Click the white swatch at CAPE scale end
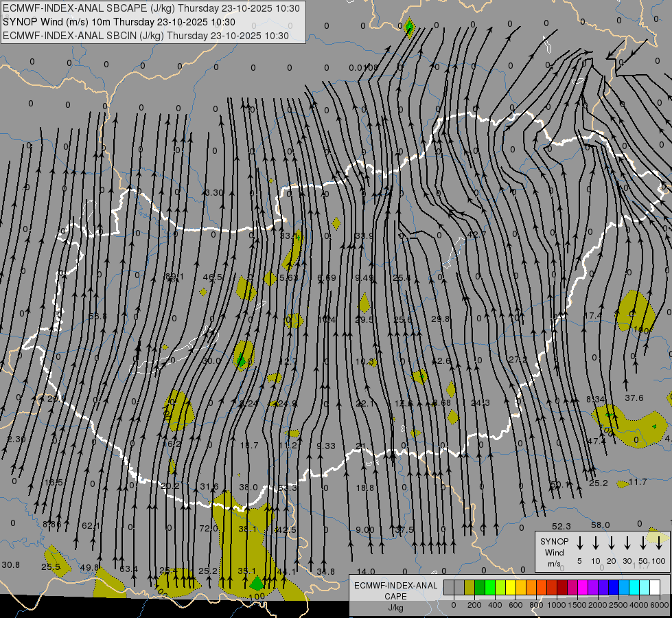 pyautogui.click(x=655, y=587)
